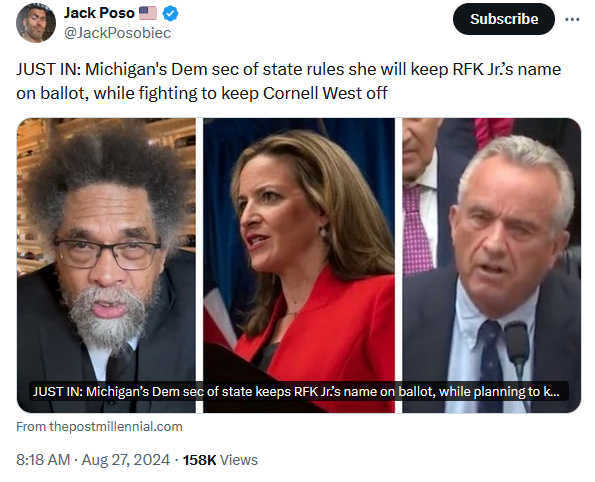Open the three-dot more options menu
595x482 pixels.
pyautogui.click(x=572, y=19)
